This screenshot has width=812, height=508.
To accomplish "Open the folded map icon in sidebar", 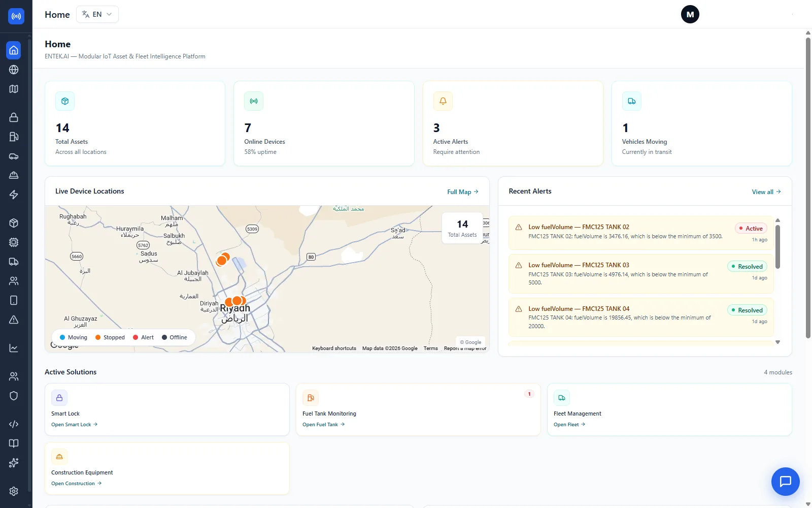I will 14,89.
